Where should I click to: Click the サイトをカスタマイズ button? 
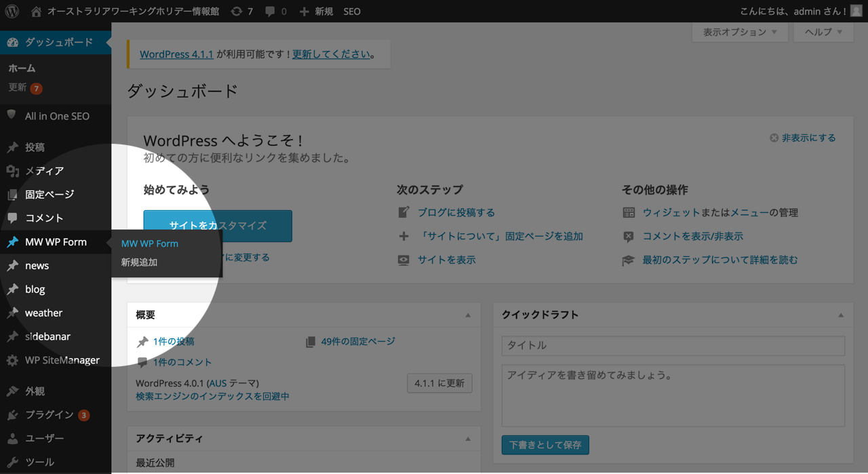(x=218, y=226)
